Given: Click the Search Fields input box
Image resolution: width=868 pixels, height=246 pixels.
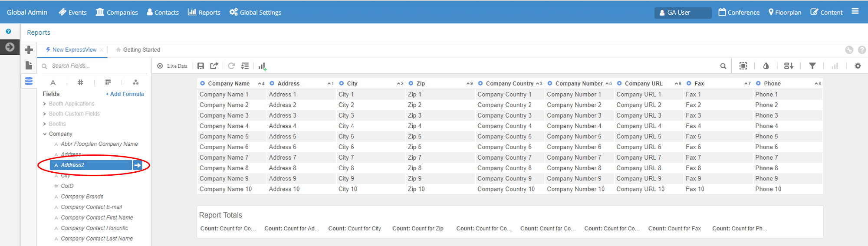Looking at the screenshot, I should pos(95,66).
